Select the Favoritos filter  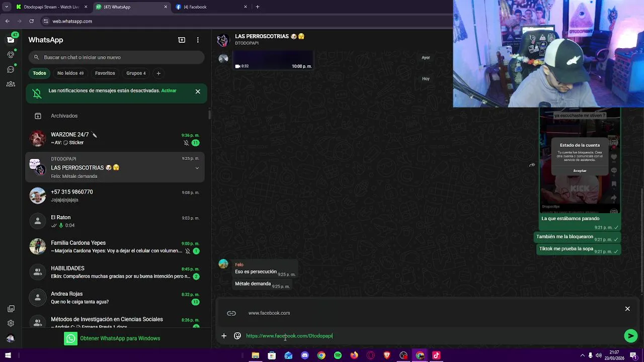click(105, 73)
